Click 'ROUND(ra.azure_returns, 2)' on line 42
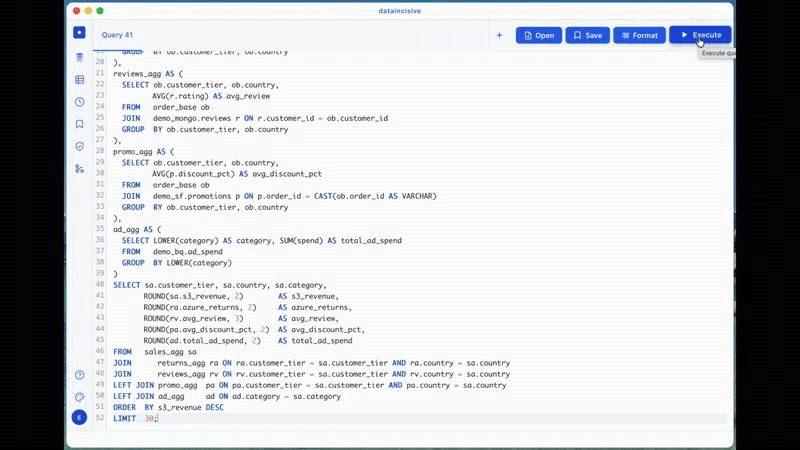Screen dimensions: 800x450 [199, 307]
